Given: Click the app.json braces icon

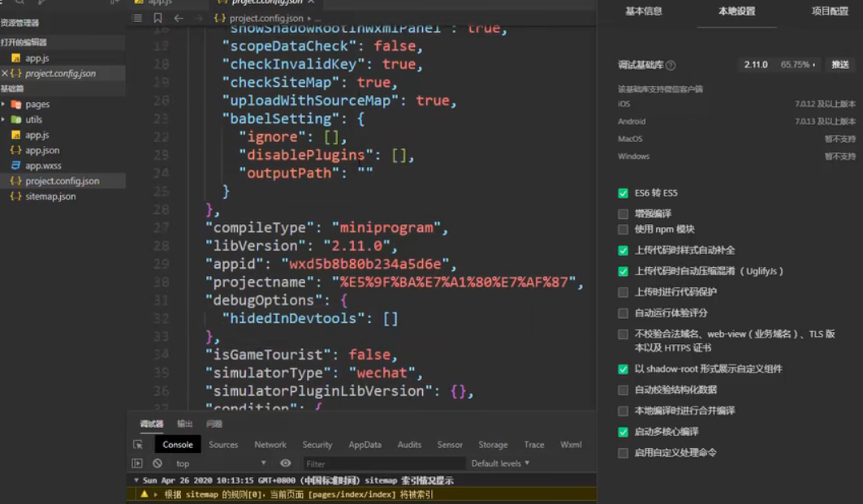Looking at the screenshot, I should [16, 150].
